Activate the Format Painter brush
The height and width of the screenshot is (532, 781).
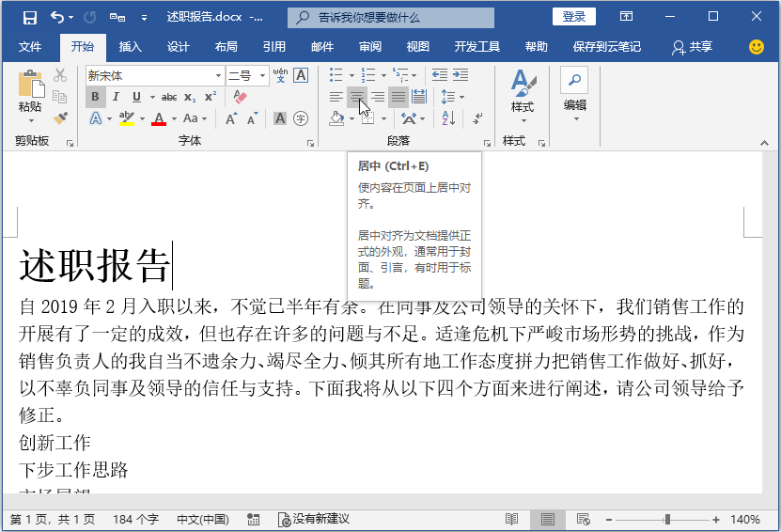click(60, 118)
